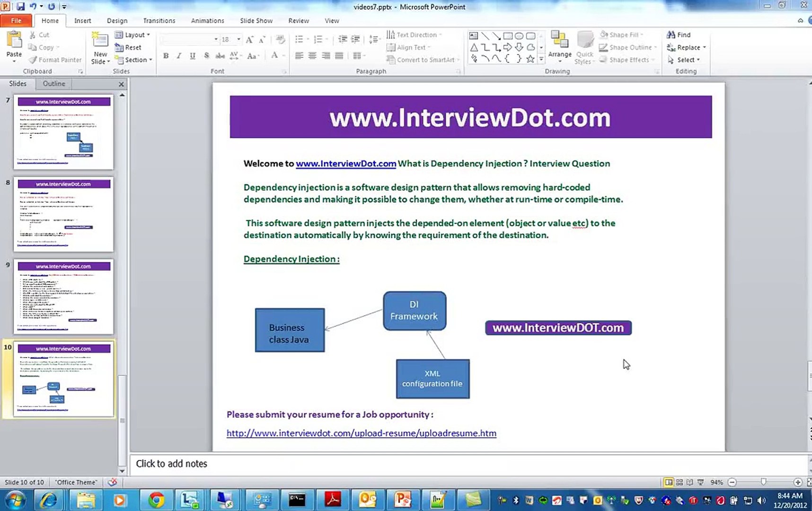Open the Shape Fill dropdown
812x511 pixels.
[622, 35]
